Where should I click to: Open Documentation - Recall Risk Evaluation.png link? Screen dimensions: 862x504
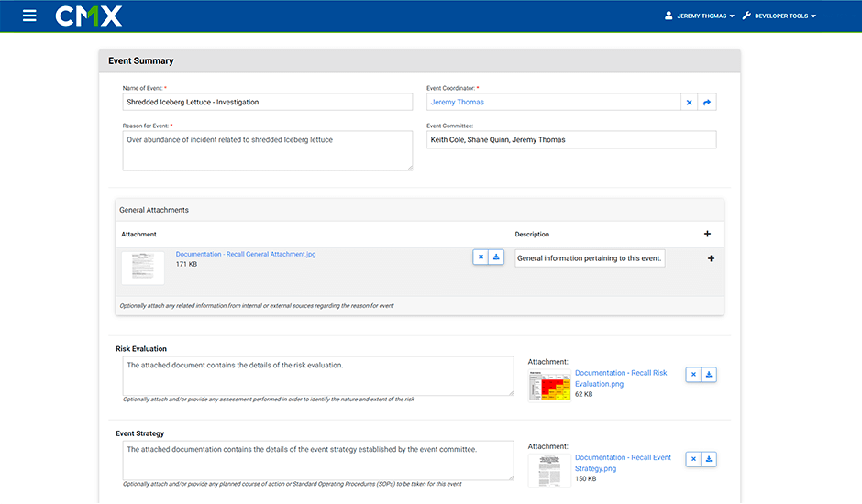point(621,378)
